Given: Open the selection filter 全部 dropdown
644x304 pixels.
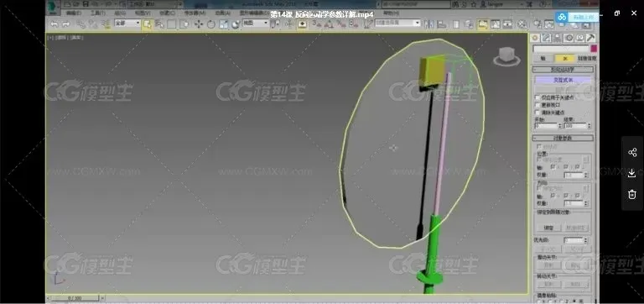Looking at the screenshot, I should (127, 23).
